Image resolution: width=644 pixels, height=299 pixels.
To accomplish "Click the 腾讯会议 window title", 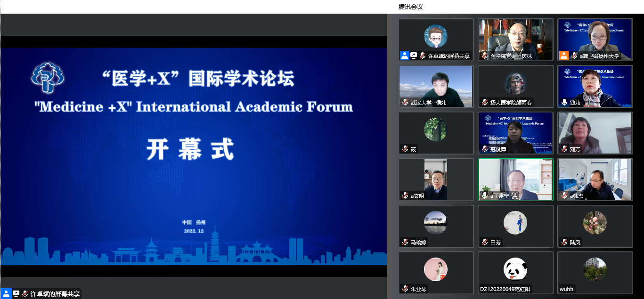I will [411, 7].
